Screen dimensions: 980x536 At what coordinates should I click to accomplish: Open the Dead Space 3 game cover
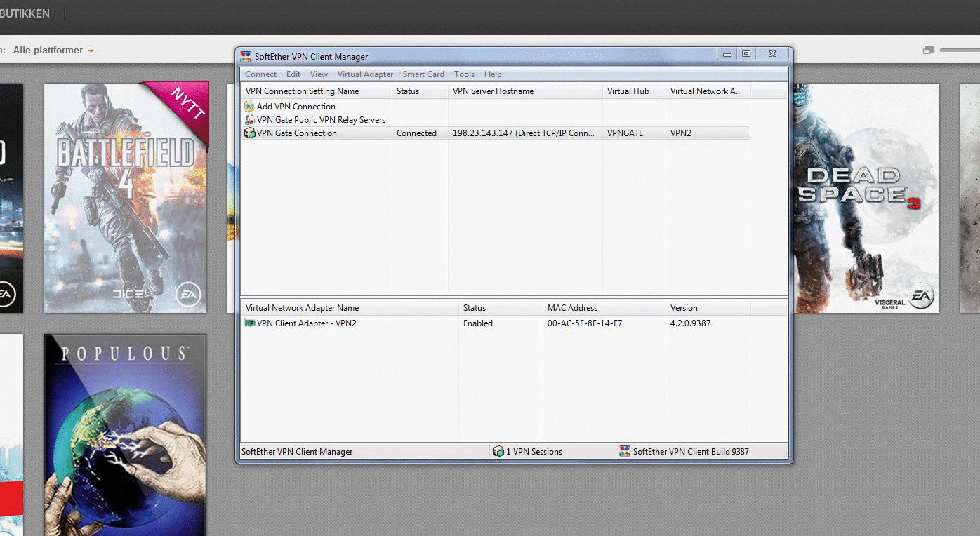tap(866, 199)
